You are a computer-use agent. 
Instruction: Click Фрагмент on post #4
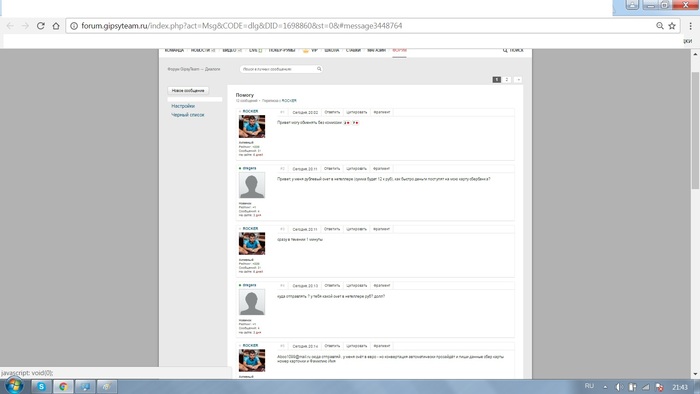(382, 286)
